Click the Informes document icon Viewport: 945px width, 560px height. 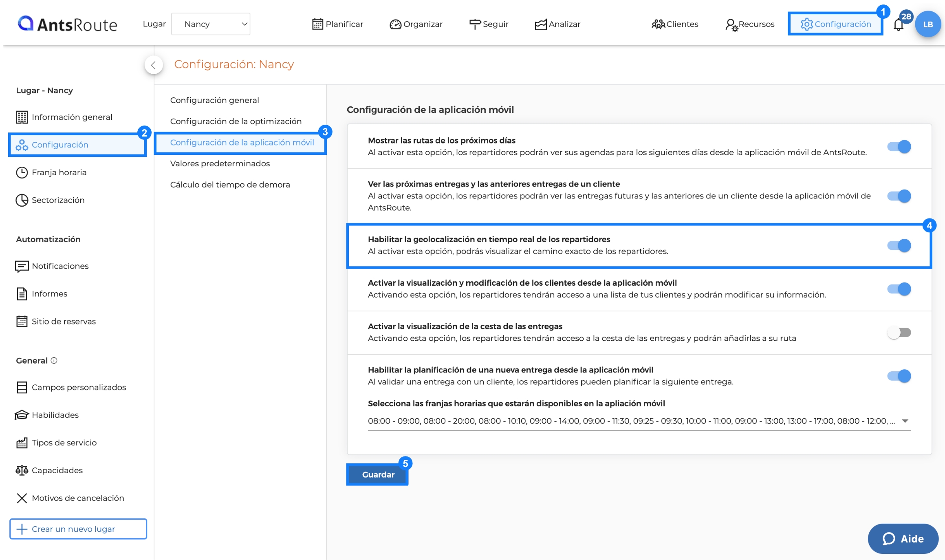[x=22, y=294]
